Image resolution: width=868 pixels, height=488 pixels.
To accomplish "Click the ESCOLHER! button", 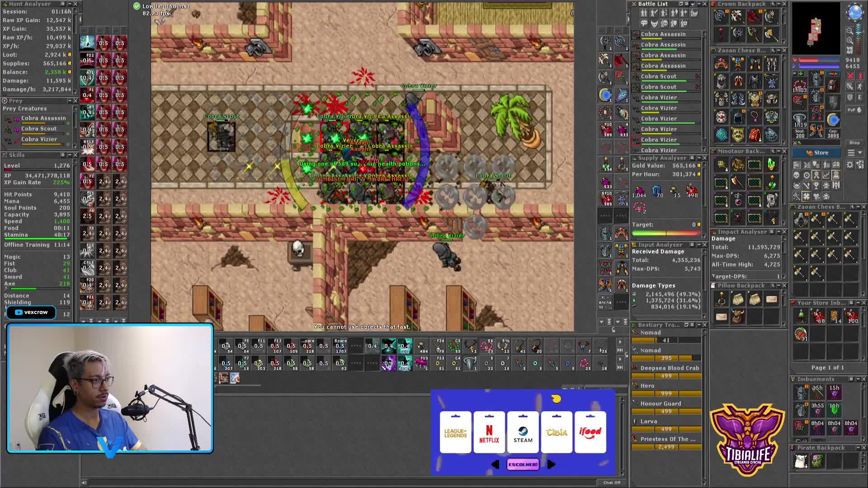I will coord(523,465).
